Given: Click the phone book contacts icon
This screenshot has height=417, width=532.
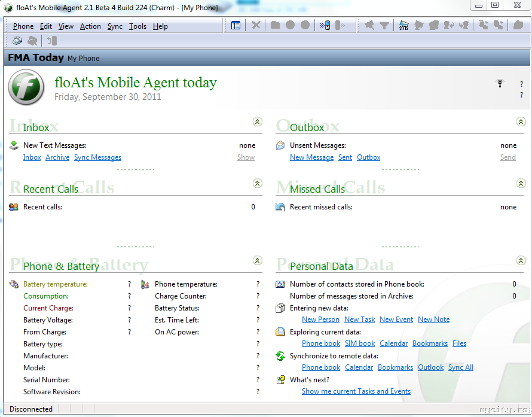Looking at the screenshot, I should pyautogui.click(x=280, y=284).
